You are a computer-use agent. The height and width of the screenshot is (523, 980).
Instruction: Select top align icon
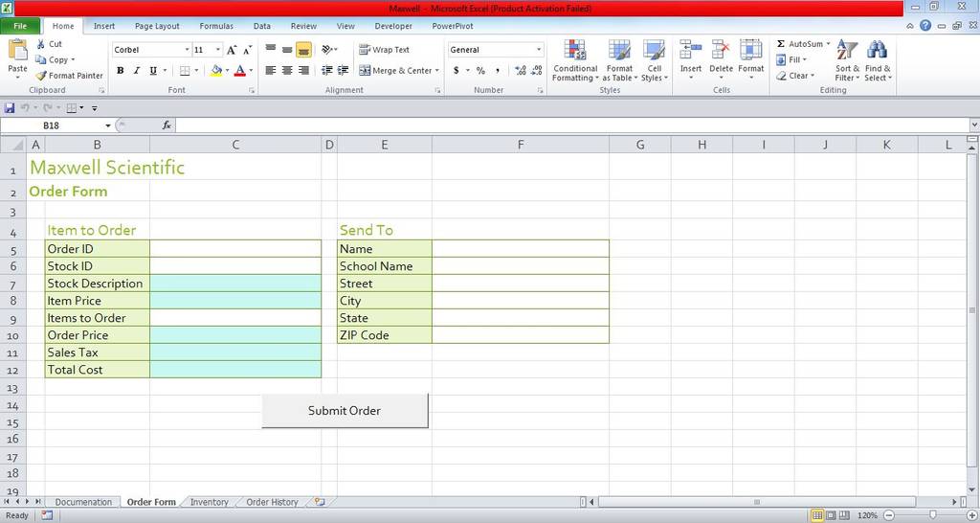[x=271, y=50]
